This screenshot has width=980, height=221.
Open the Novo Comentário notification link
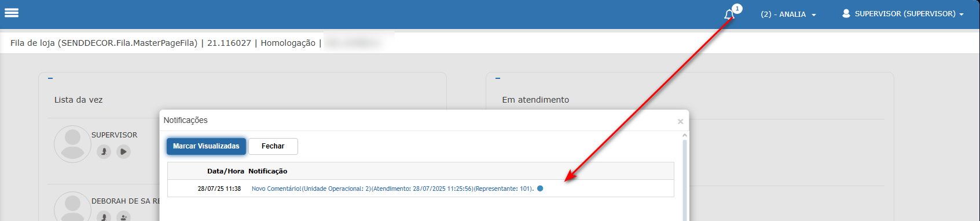click(392, 189)
